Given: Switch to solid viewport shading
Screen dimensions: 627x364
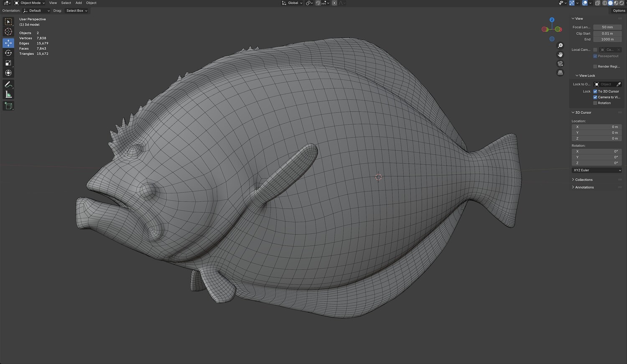Looking at the screenshot, I should 610,3.
